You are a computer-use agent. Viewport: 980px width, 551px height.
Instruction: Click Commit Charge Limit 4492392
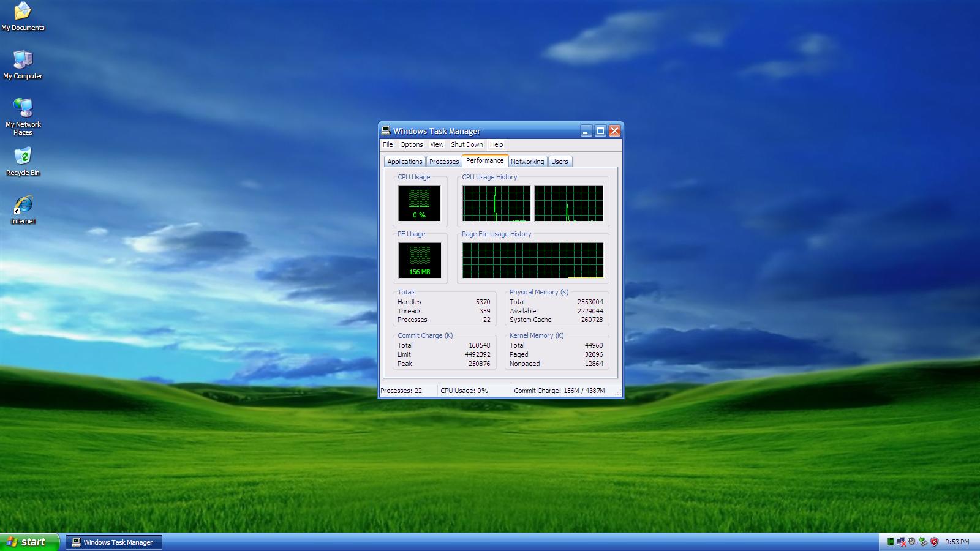[x=478, y=354]
